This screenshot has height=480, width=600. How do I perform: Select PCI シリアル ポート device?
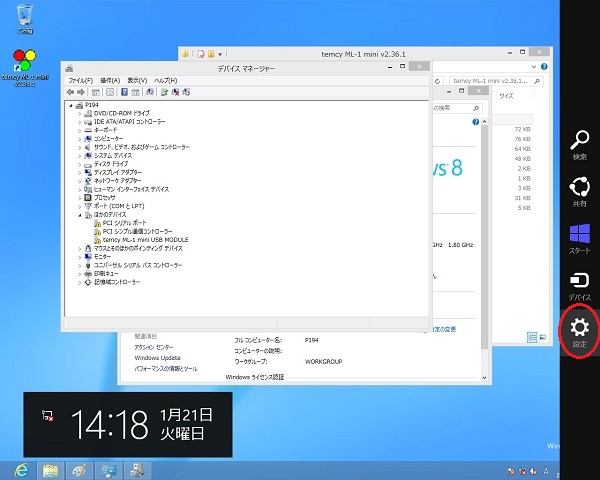124,223
